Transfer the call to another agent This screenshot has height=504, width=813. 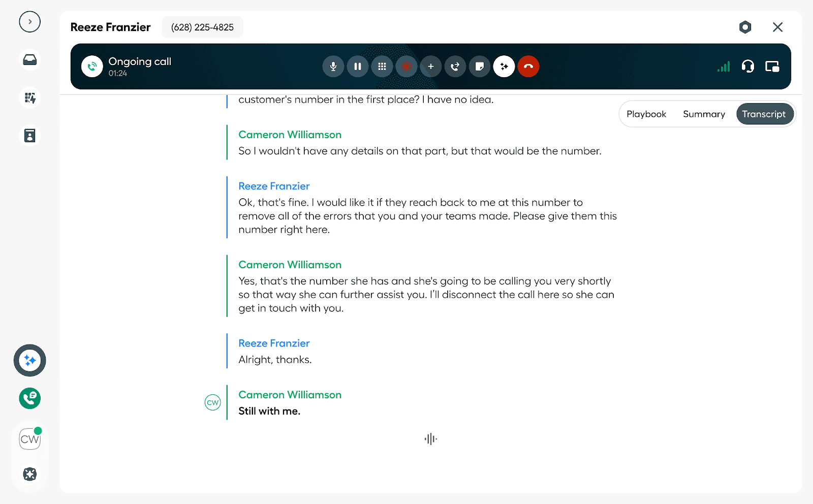pyautogui.click(x=455, y=67)
